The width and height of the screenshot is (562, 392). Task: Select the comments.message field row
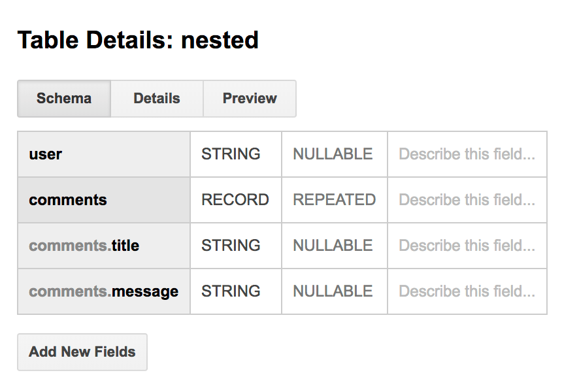(x=103, y=291)
